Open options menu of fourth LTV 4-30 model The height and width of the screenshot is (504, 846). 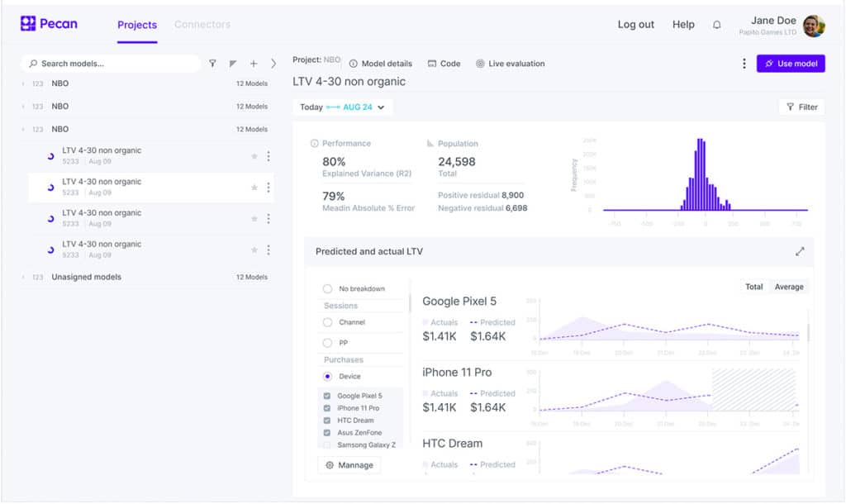tap(269, 250)
